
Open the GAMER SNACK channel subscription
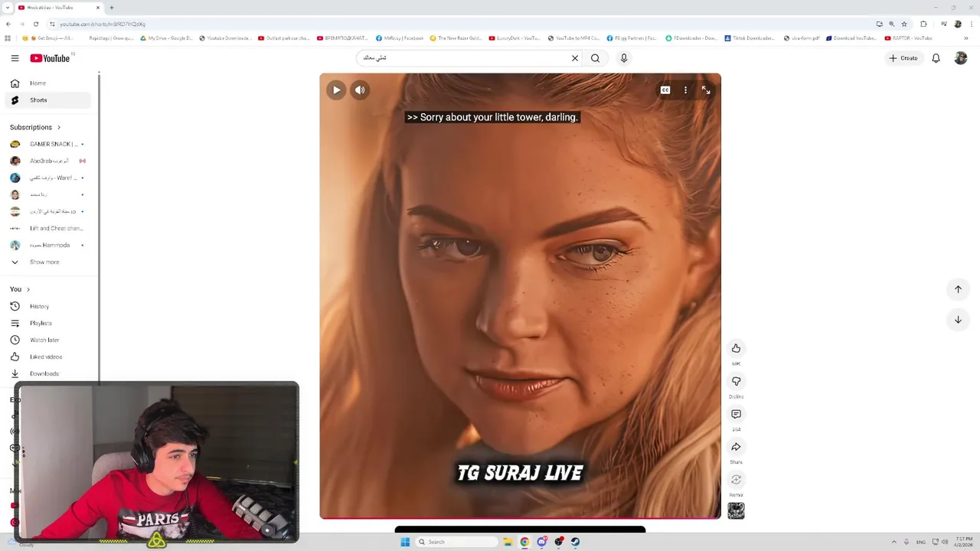tap(47, 144)
